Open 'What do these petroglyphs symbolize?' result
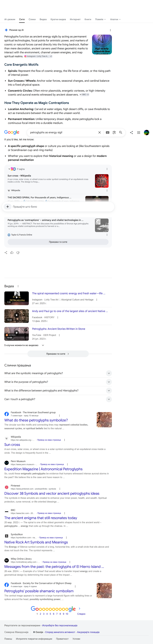 [36, 420]
